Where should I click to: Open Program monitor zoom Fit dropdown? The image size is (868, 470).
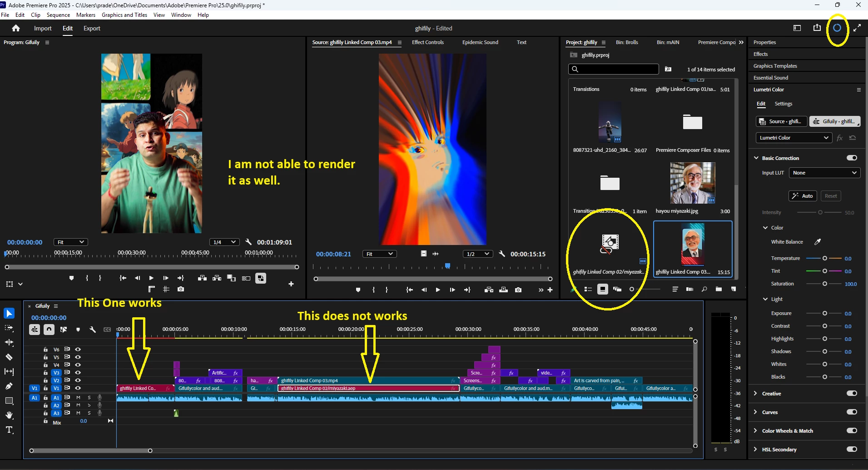tap(71, 242)
